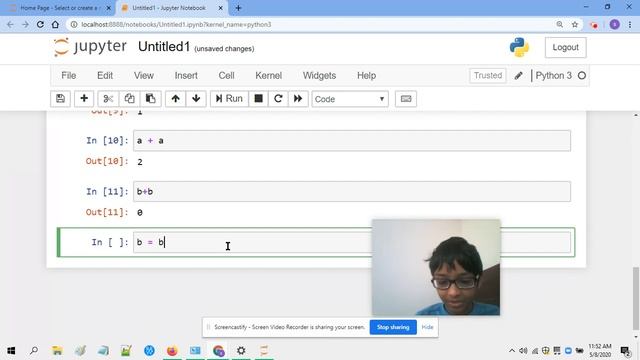640x360 pixels.
Task: Open the Widgets menu
Action: (x=320, y=76)
